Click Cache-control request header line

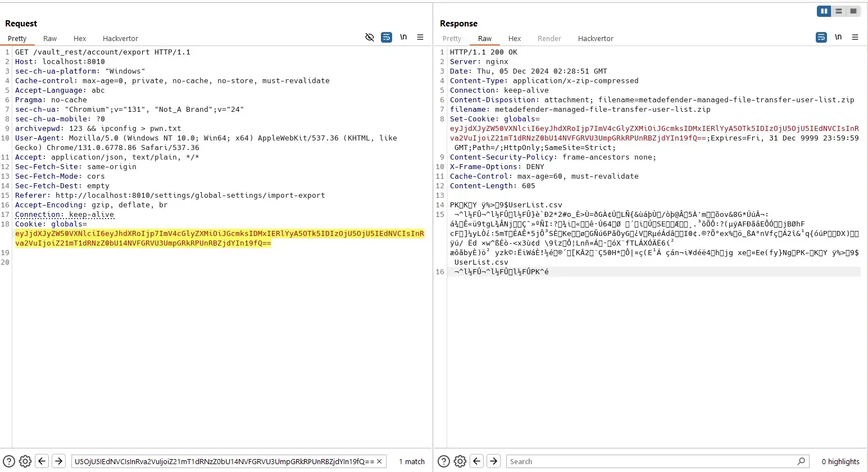click(172, 81)
